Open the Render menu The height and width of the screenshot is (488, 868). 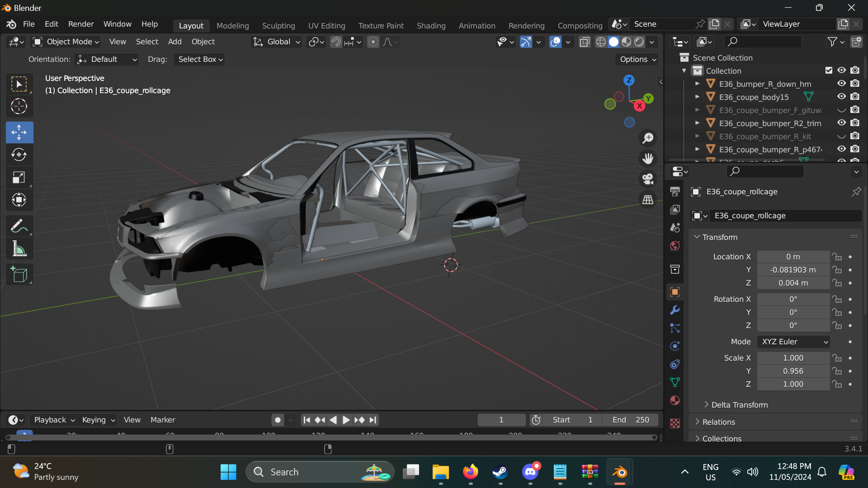click(x=81, y=24)
